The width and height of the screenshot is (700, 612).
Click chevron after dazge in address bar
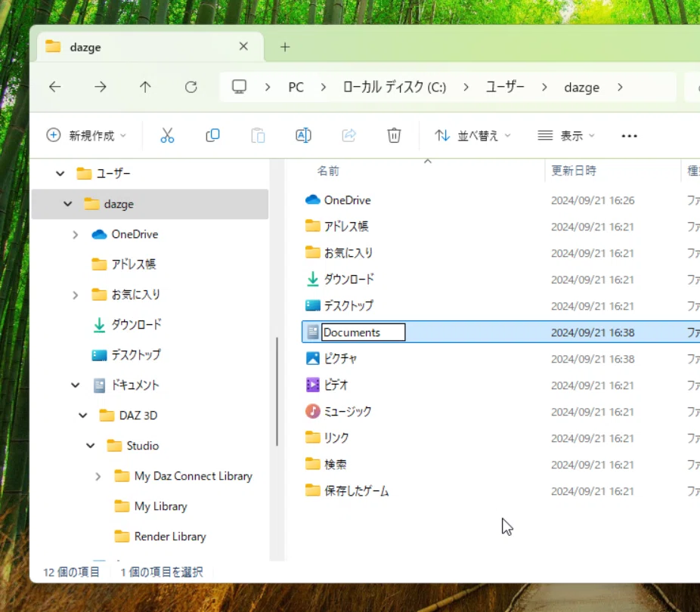(x=620, y=87)
